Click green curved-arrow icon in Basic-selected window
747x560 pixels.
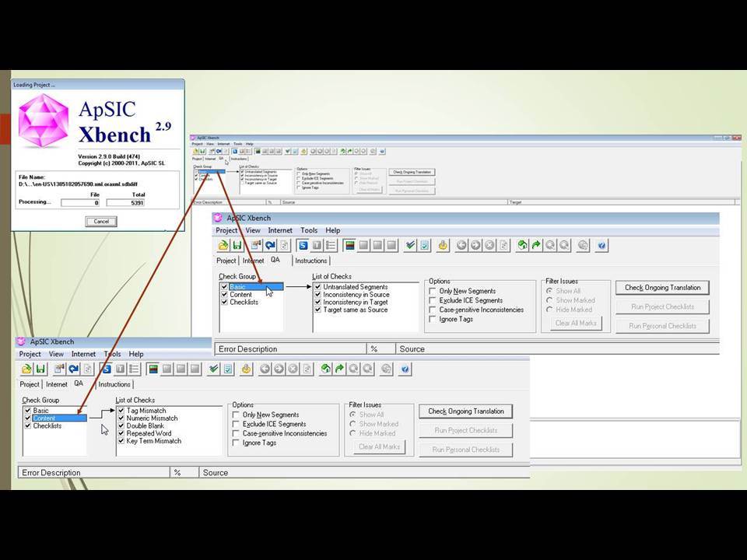coord(536,245)
